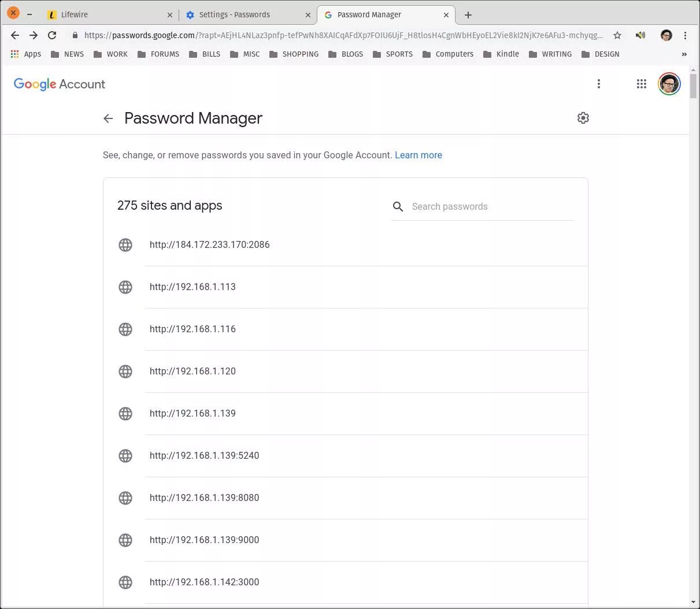Viewport: 700px width, 609px height.
Task: Open the SPORTS bookmarks folder
Action: pyautogui.click(x=393, y=54)
